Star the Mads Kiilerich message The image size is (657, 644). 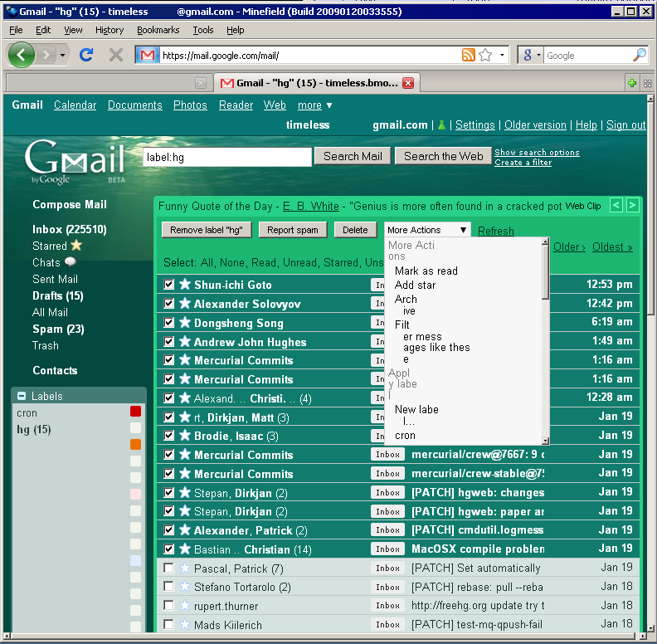pos(185,624)
